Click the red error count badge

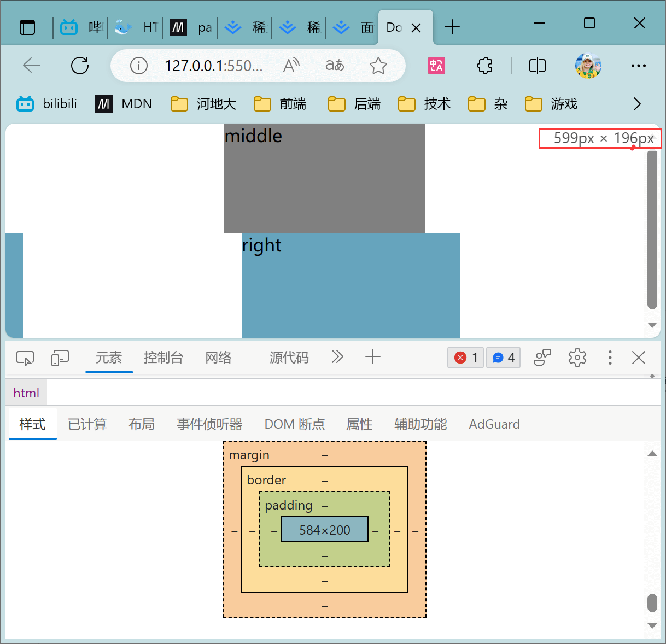[x=466, y=358]
